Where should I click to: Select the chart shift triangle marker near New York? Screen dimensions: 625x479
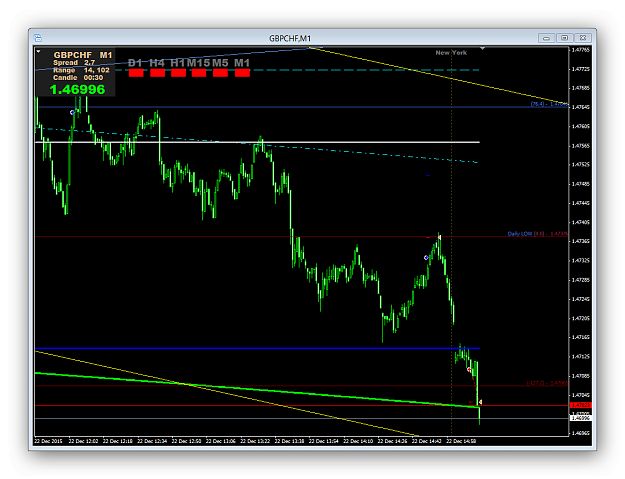pyautogui.click(x=482, y=49)
